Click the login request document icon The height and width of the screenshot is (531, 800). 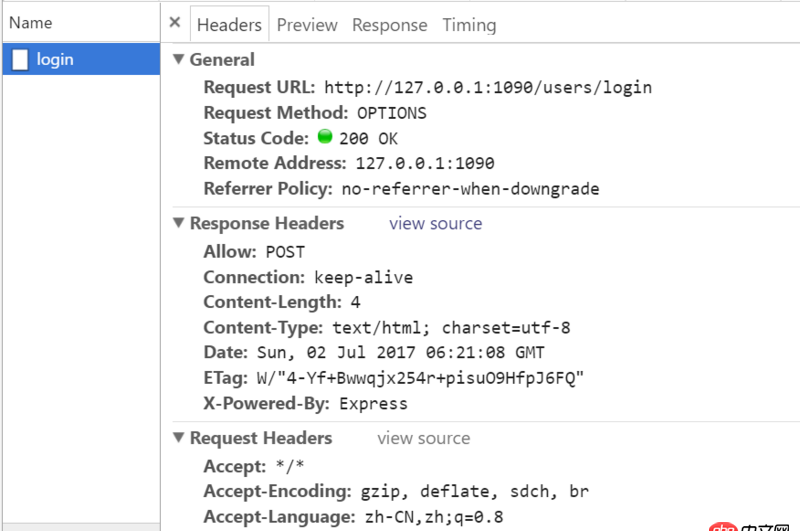pos(20,60)
